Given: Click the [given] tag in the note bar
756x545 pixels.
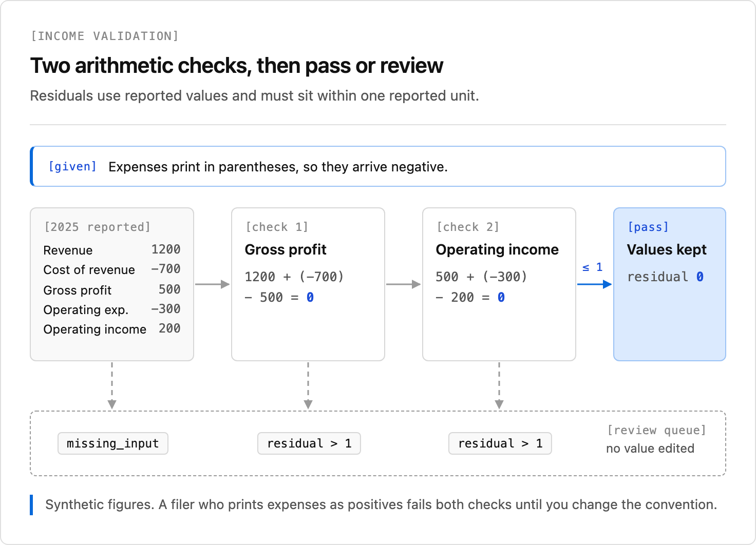Looking at the screenshot, I should [72, 166].
